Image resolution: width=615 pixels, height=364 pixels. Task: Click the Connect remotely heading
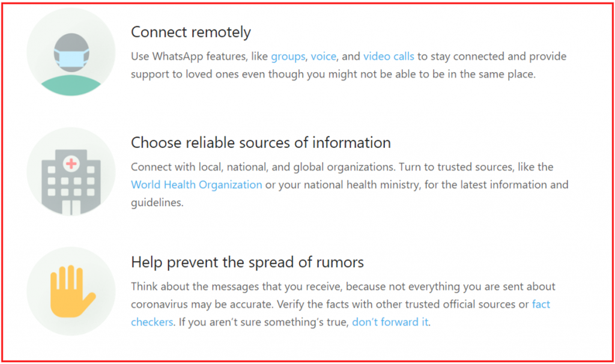click(190, 32)
